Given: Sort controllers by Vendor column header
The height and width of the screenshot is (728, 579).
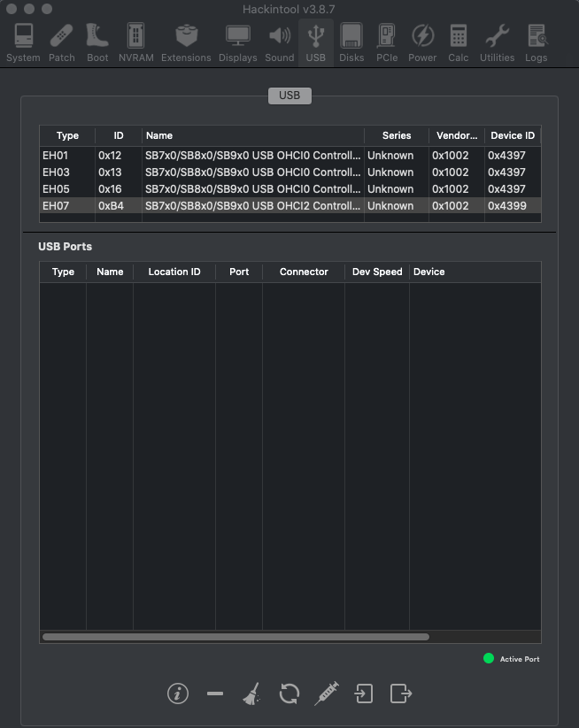Looking at the screenshot, I should (x=455, y=135).
